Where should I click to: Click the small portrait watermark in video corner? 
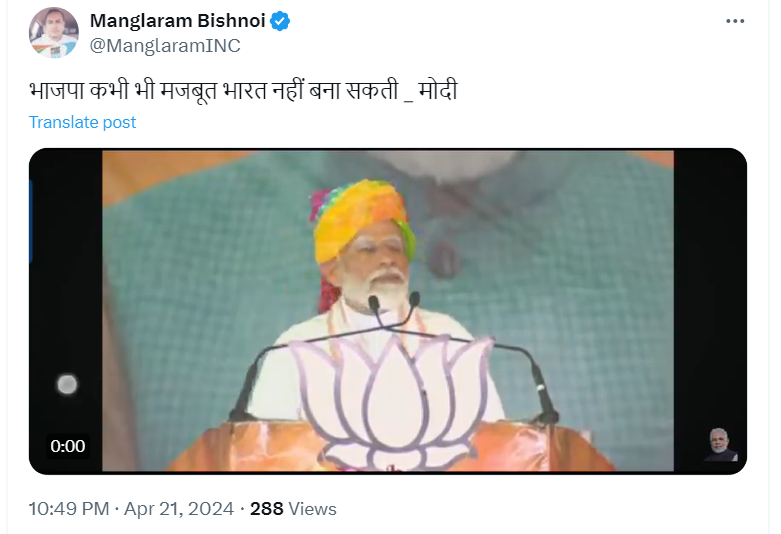[x=721, y=445]
